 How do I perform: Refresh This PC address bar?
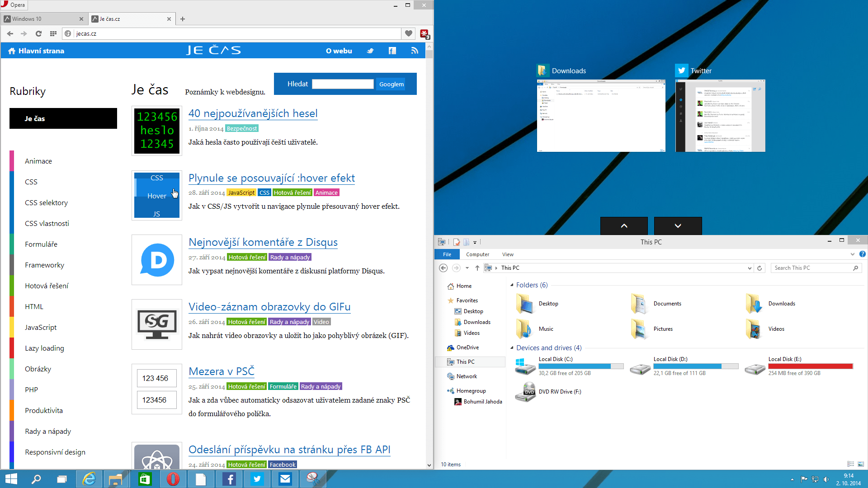(x=759, y=268)
